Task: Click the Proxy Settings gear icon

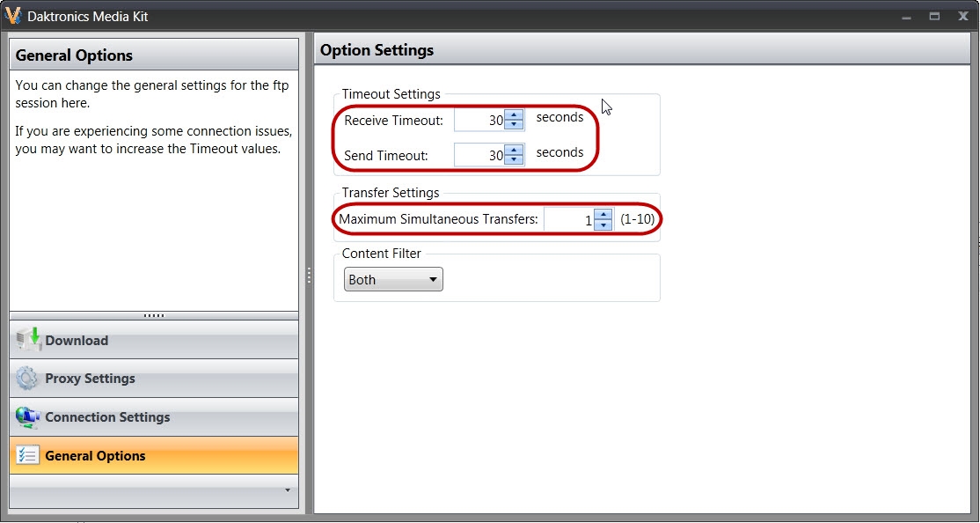Action: coord(27,379)
